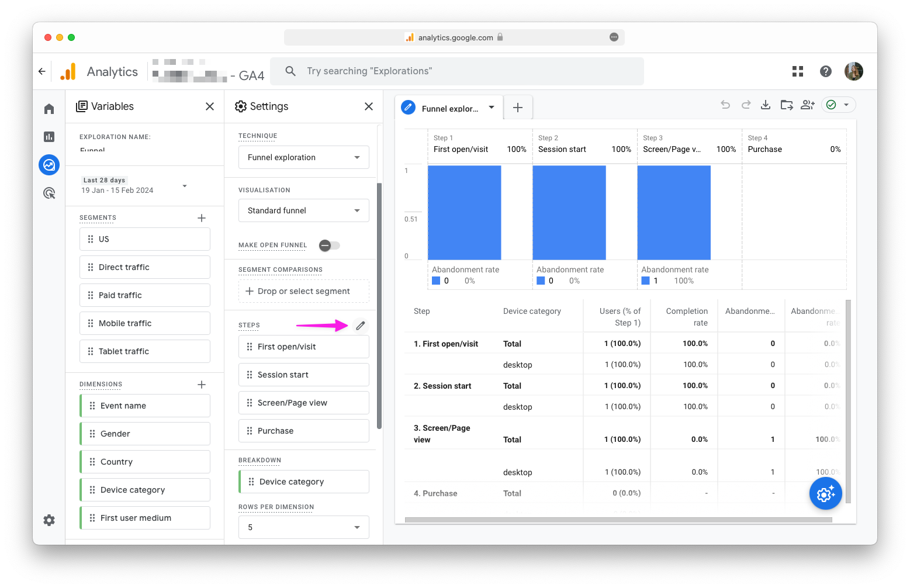
Task: Open the Rows Per Dimension dropdown
Action: pos(304,527)
